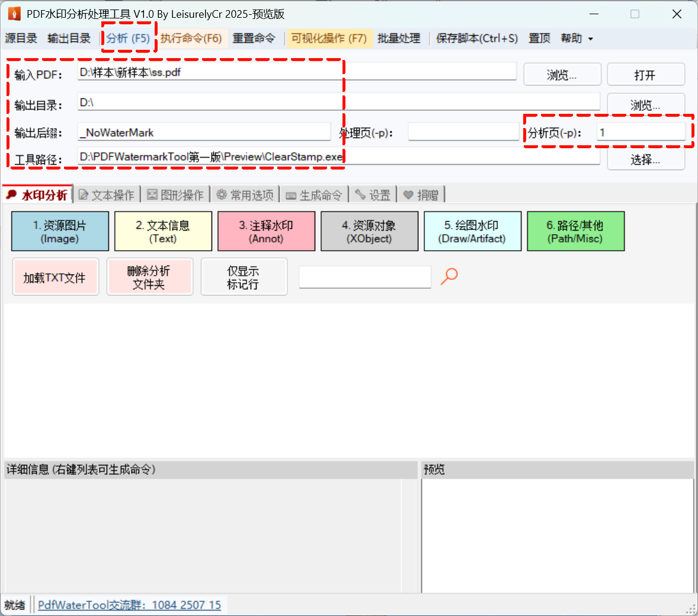The image size is (698, 616).
Task: Run analysis via 分析 (F5)
Action: coord(129,38)
